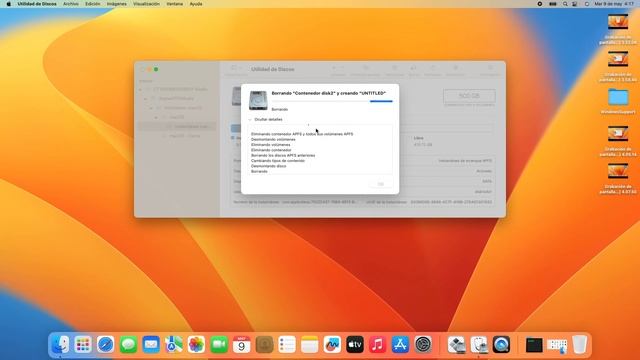Click the dimmed OK button in dialog
Image resolution: width=640 pixels, height=360 pixels.
(x=380, y=184)
